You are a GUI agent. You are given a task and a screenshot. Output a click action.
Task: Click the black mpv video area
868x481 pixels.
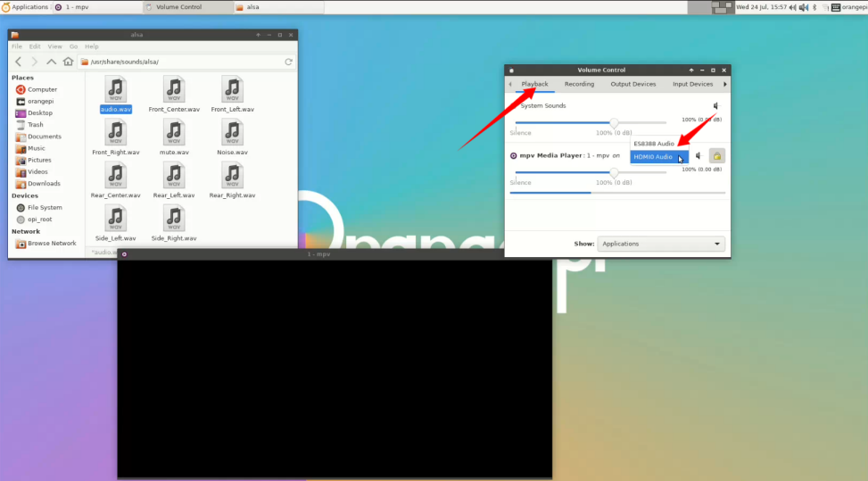point(335,368)
